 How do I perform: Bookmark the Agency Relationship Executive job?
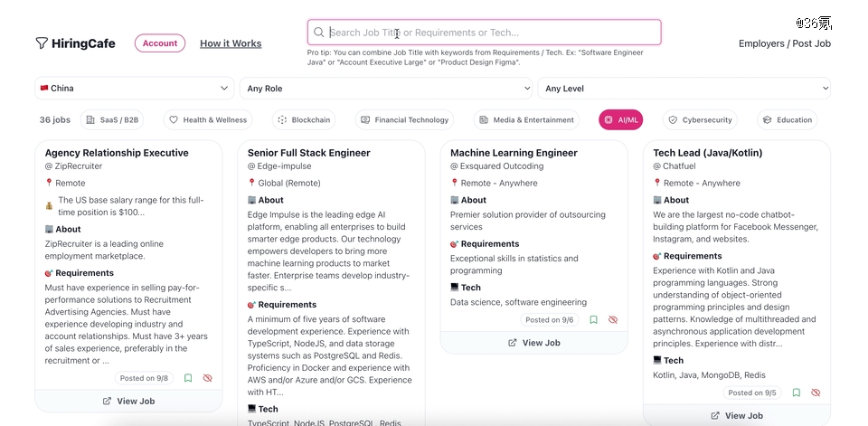click(x=188, y=378)
